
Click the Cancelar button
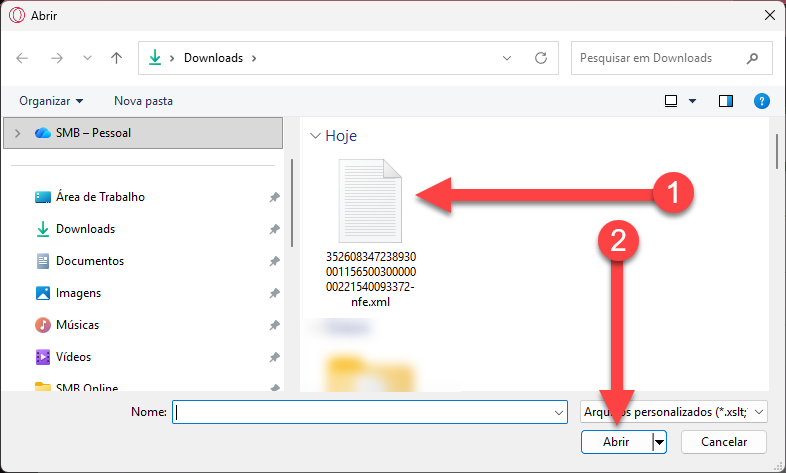coord(724,442)
